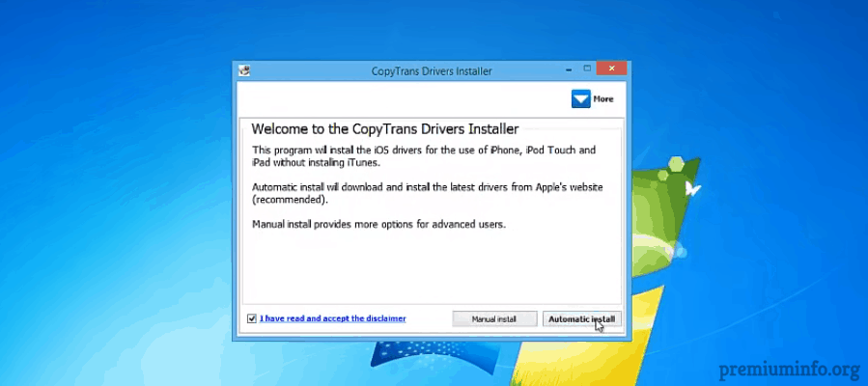The width and height of the screenshot is (868, 386).
Task: Start the Automatic install
Action: [582, 319]
